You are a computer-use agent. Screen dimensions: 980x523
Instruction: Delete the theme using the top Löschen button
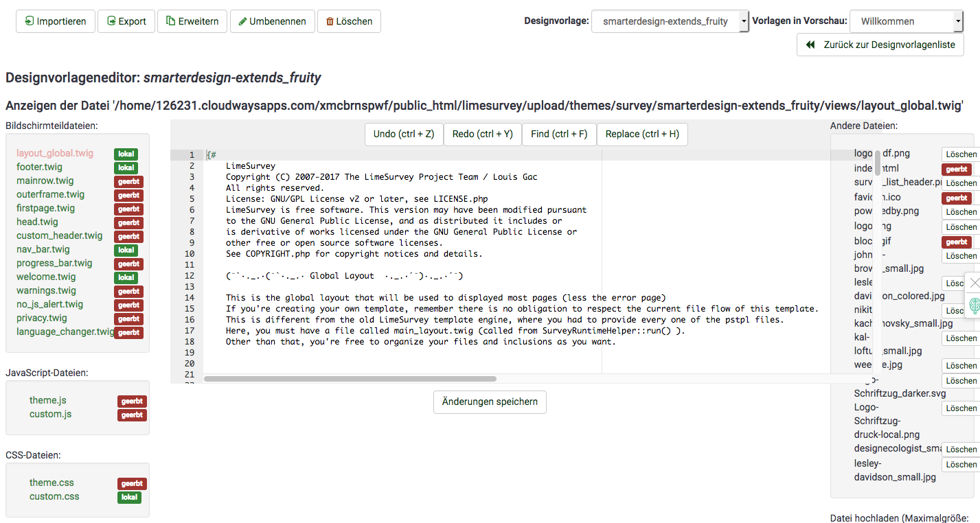(x=349, y=21)
